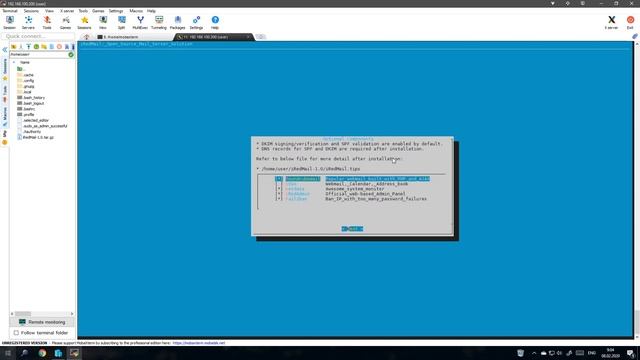Open the X server menu
This screenshot has height=360, width=640.
point(67,11)
